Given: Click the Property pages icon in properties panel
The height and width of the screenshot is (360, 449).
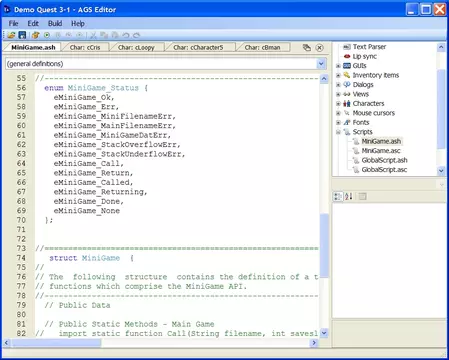Looking at the screenshot, I should point(362,197).
